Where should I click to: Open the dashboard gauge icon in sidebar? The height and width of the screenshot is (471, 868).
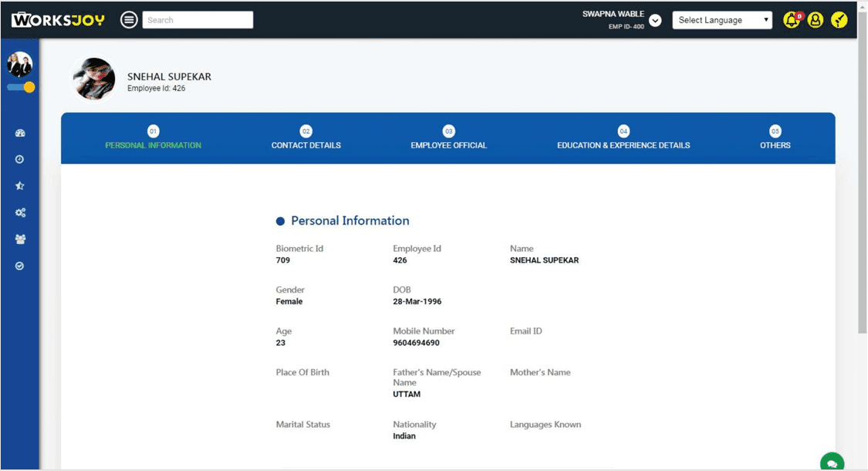20,134
